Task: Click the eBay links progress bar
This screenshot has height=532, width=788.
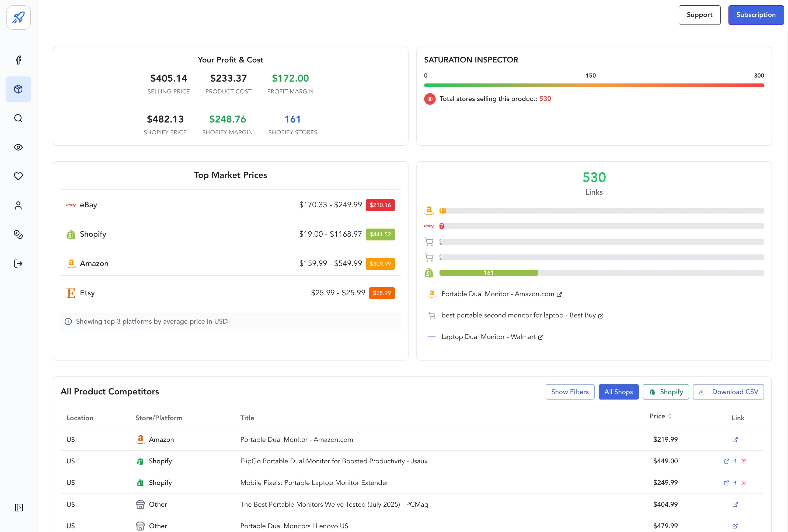Action: pyautogui.click(x=602, y=226)
